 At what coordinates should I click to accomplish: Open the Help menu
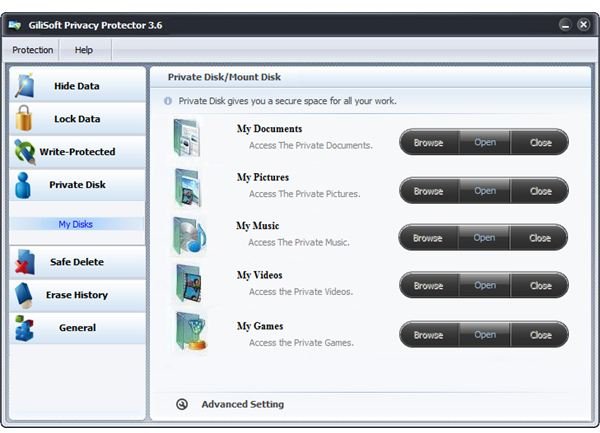click(83, 50)
